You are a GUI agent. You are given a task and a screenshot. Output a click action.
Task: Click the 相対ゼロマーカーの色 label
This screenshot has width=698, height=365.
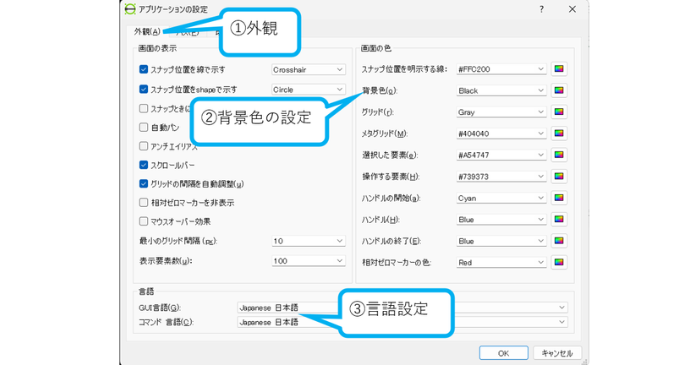[x=396, y=263]
